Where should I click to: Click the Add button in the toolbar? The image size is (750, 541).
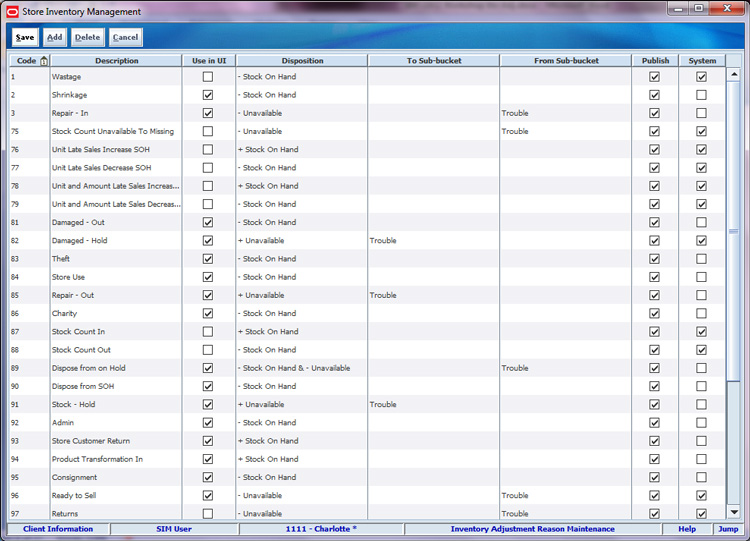54,37
